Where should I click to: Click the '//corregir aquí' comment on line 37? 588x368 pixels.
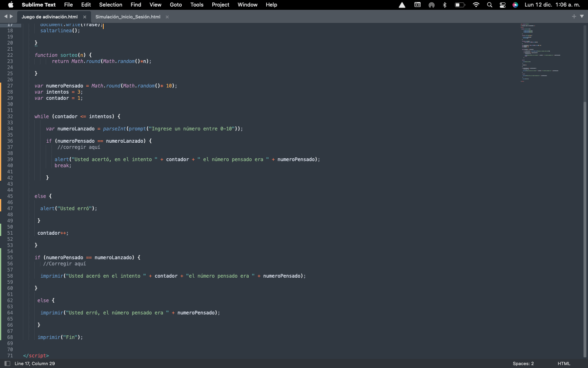79,147
